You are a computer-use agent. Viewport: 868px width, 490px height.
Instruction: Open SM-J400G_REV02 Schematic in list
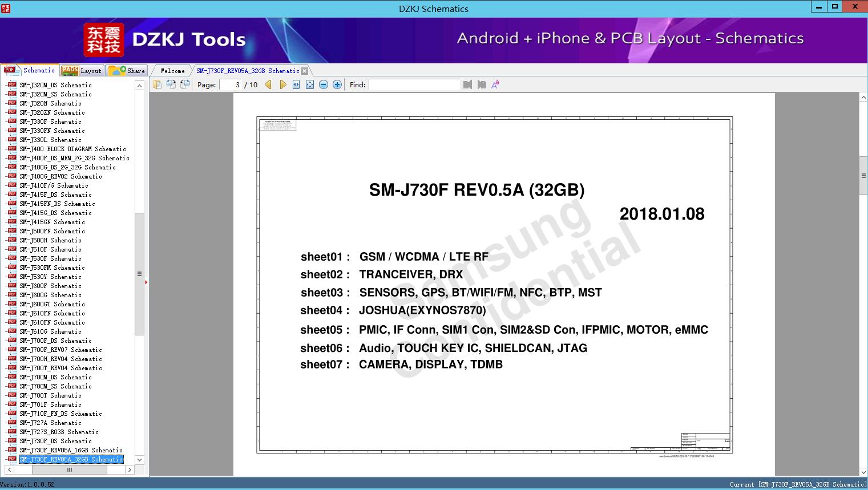click(60, 176)
